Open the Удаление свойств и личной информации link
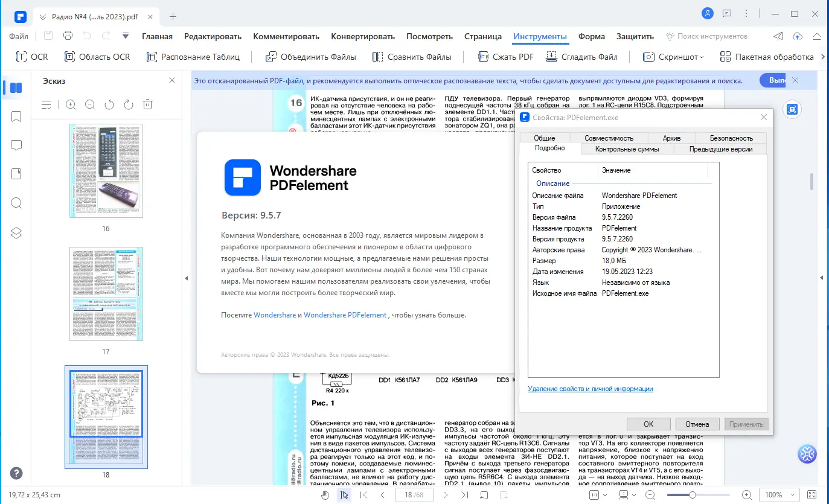 (x=591, y=389)
